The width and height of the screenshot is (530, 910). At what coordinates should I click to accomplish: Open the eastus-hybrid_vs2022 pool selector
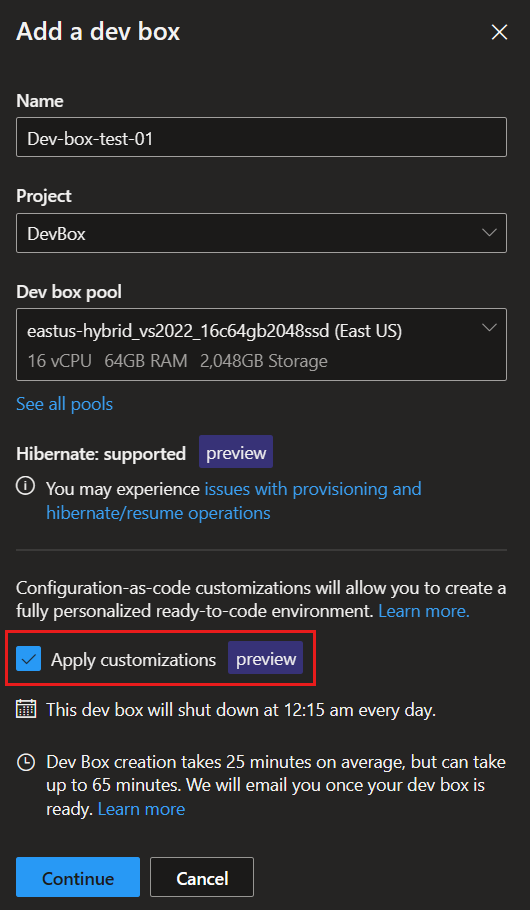pos(261,345)
